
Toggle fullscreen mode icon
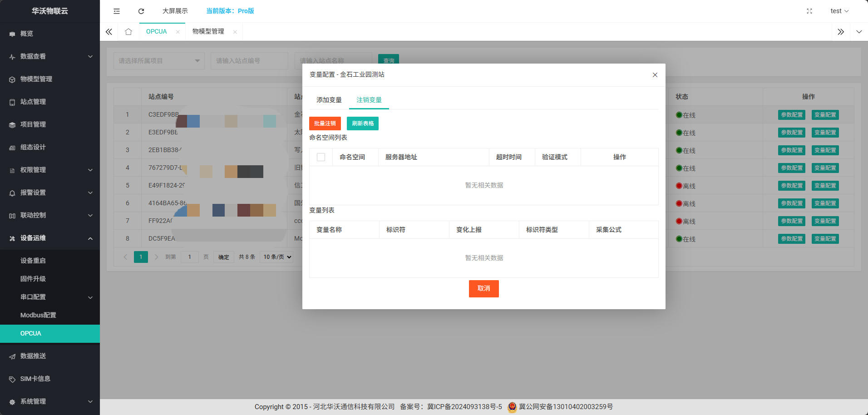pyautogui.click(x=809, y=11)
